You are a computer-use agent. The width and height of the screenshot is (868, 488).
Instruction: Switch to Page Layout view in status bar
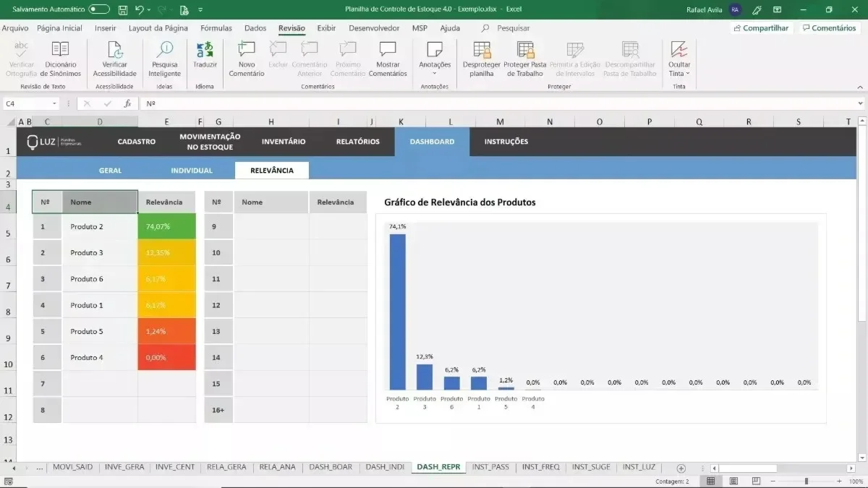tap(733, 481)
